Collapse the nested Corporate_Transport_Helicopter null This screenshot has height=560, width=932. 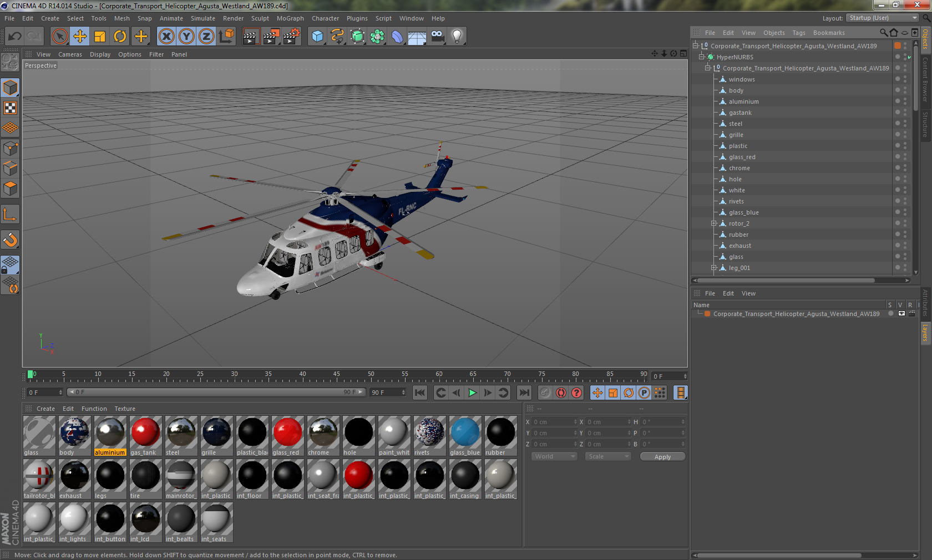coord(708,68)
